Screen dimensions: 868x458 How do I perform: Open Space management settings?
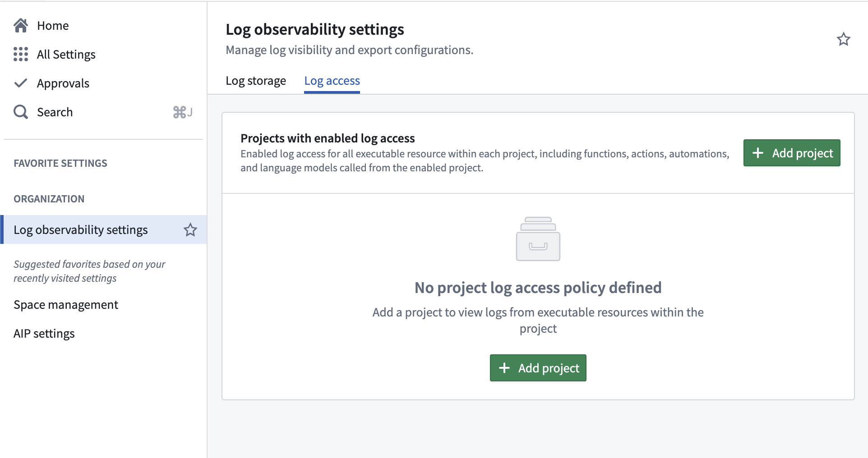pyautogui.click(x=66, y=305)
